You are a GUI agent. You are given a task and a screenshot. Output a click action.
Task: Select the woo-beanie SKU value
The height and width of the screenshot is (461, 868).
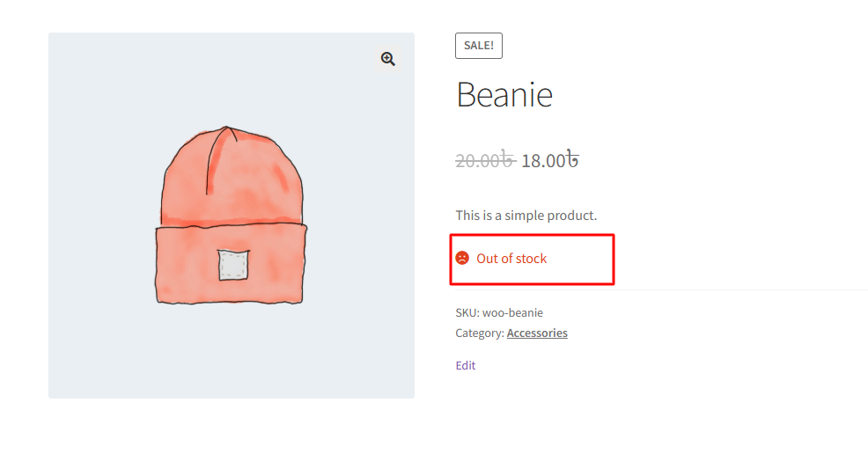(512, 312)
